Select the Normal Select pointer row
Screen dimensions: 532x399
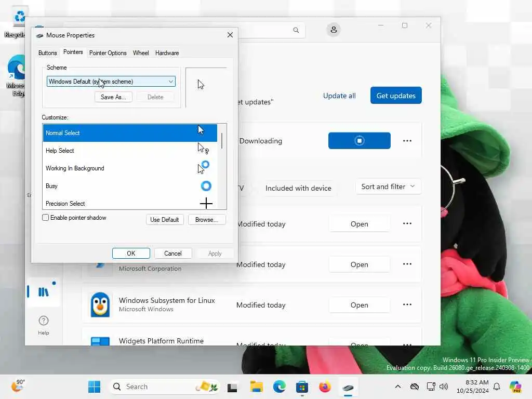[130, 133]
